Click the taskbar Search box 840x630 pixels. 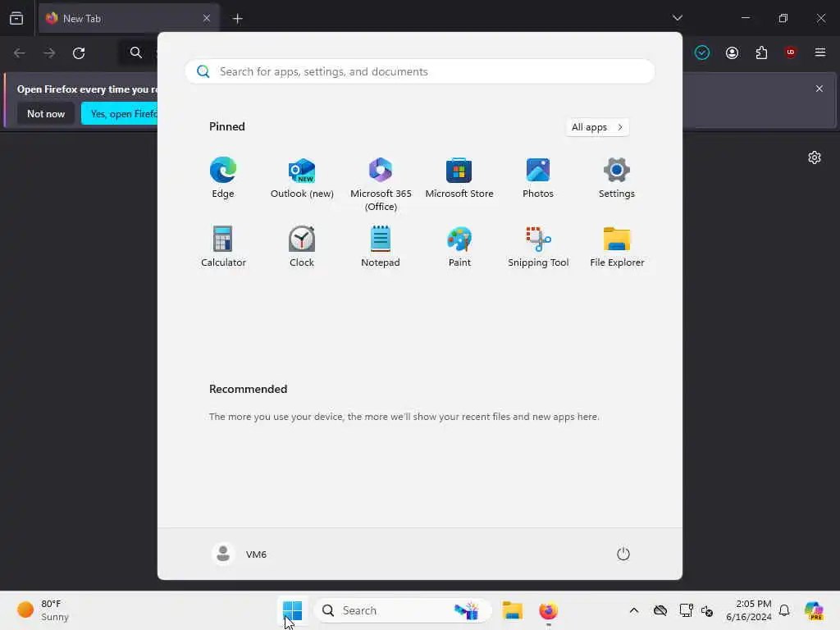point(402,610)
